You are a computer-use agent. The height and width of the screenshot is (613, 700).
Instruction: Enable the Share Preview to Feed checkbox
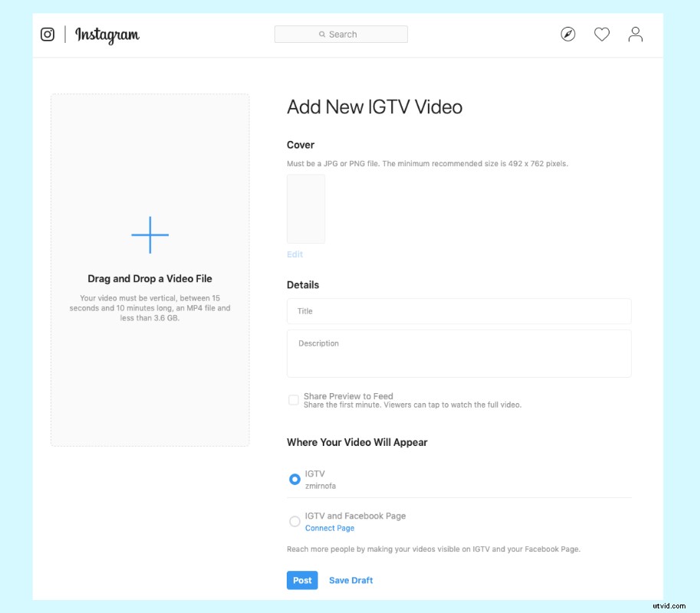[294, 400]
